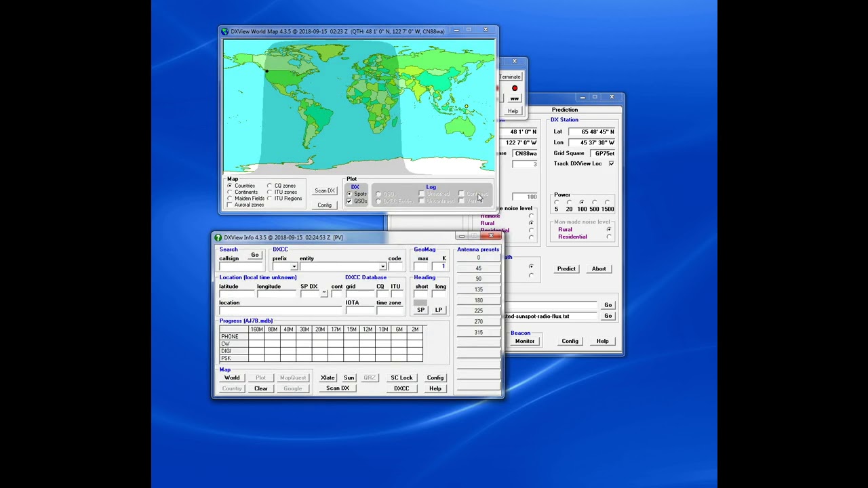This screenshot has height=488, width=868.
Task: Click the Abort button
Action: click(x=599, y=269)
